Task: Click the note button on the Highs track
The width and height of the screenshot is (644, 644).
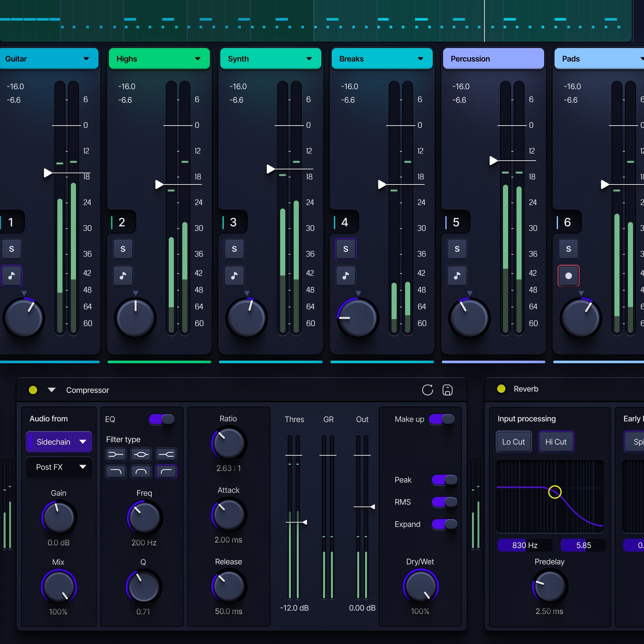Action: (123, 276)
